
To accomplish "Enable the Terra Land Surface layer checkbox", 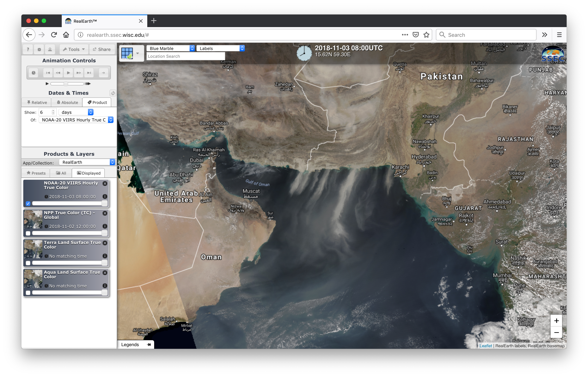I will [28, 263].
